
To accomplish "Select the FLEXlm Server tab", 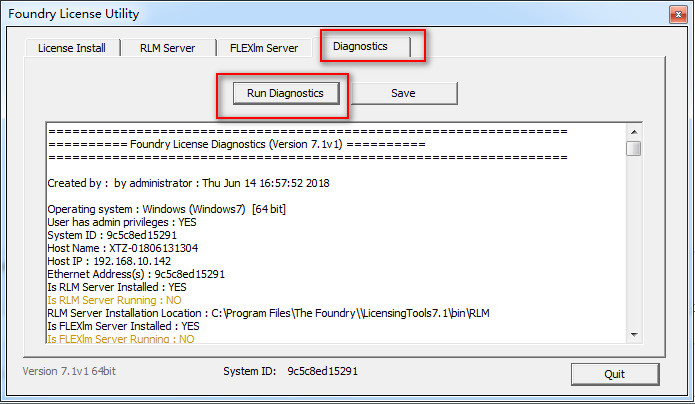I will (x=264, y=48).
